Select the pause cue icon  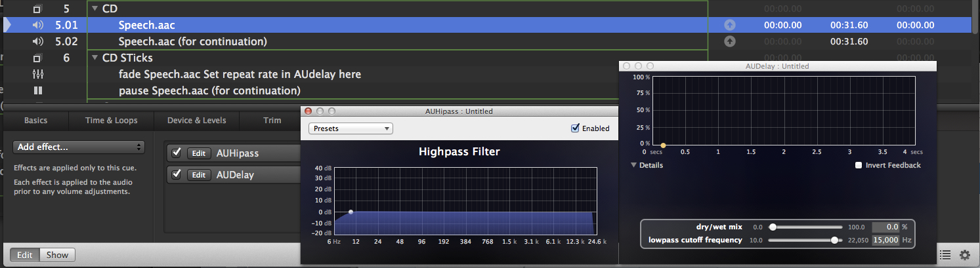38,90
